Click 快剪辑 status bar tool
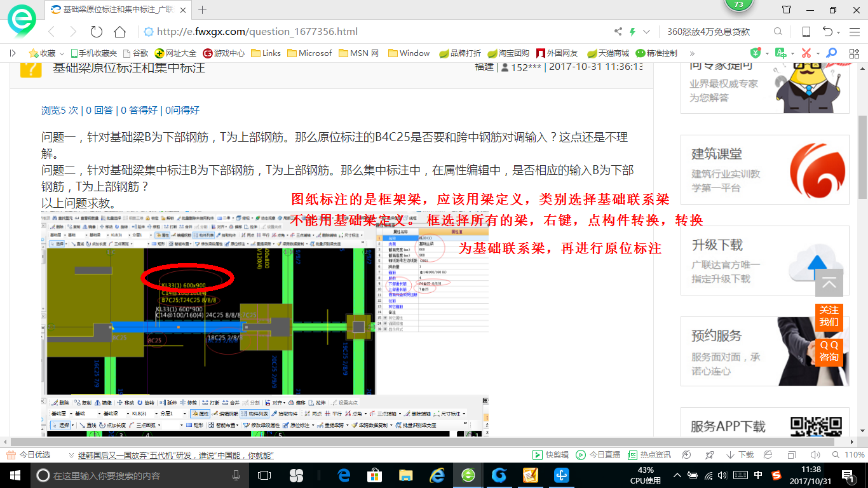The image size is (868, 488). pyautogui.click(x=551, y=455)
